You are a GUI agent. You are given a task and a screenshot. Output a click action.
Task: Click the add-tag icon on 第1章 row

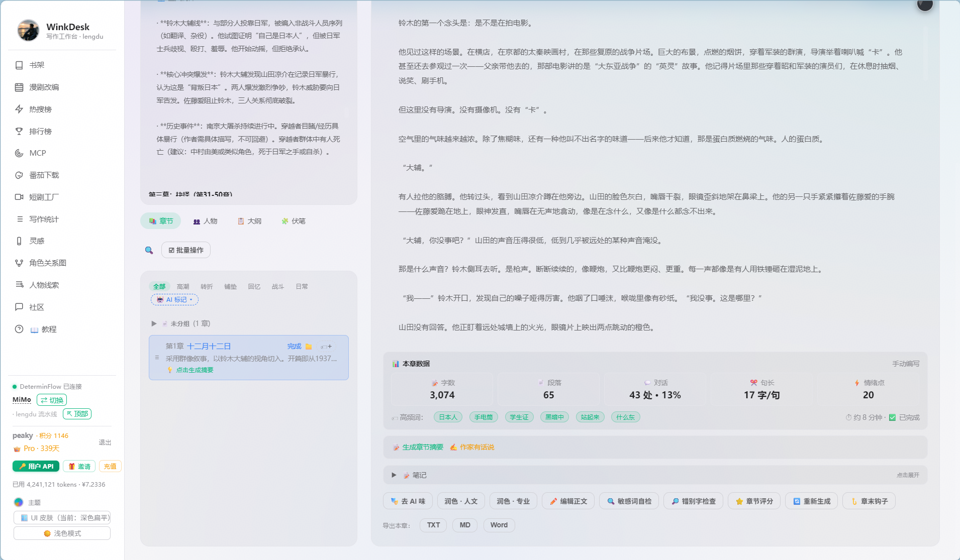click(326, 347)
